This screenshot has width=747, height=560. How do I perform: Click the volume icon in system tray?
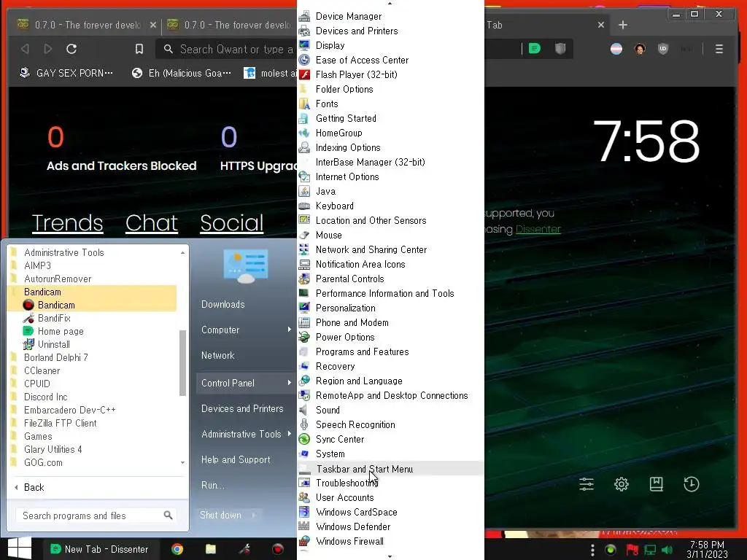(x=667, y=550)
